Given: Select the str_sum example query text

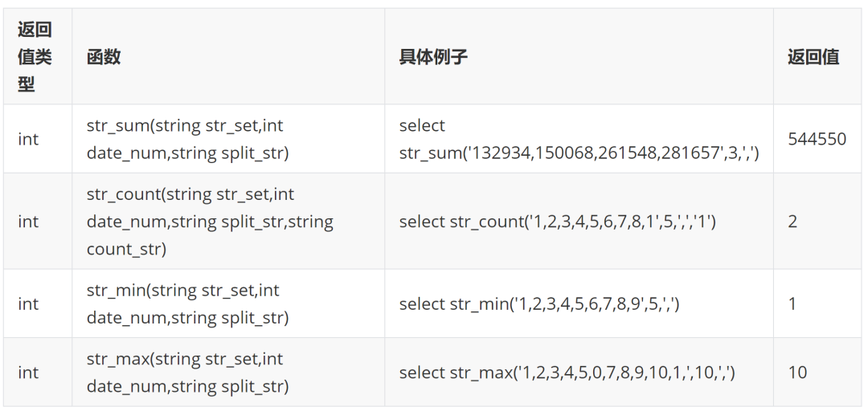Looking at the screenshot, I should tap(579, 139).
